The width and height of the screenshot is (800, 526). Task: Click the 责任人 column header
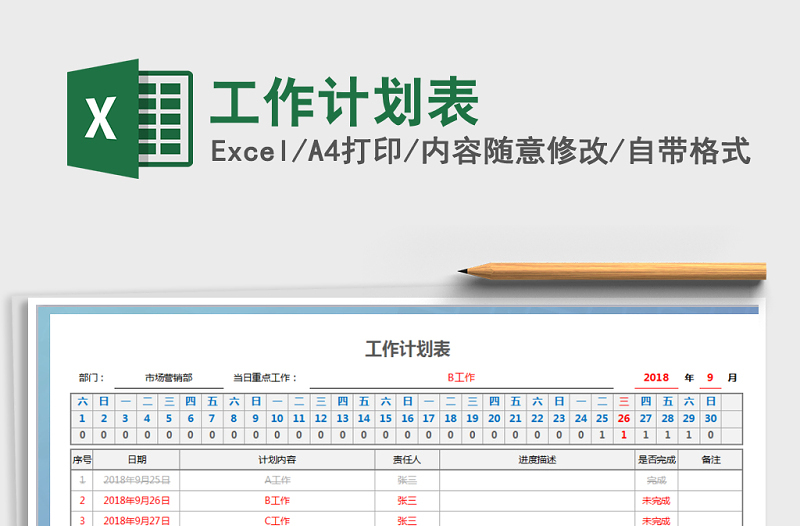pos(407,460)
